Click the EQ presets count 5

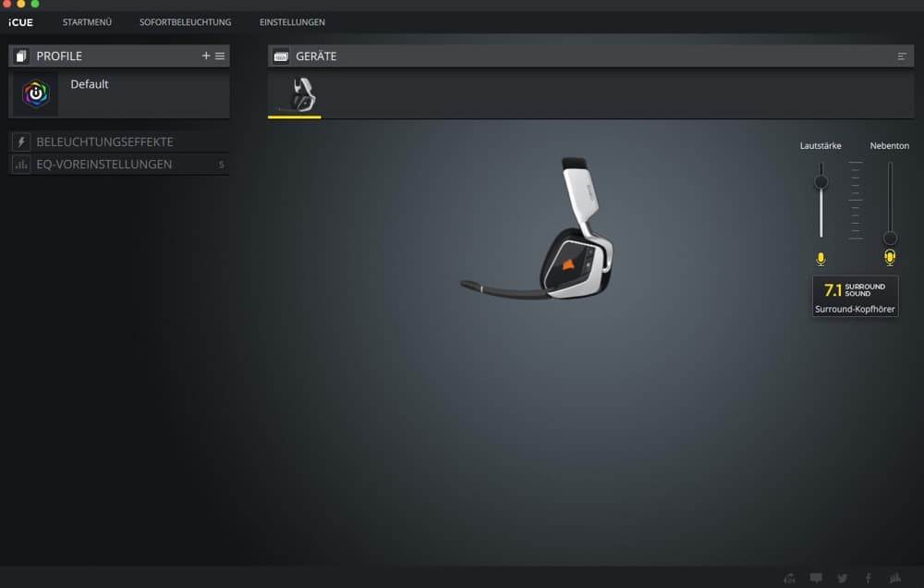pos(222,165)
